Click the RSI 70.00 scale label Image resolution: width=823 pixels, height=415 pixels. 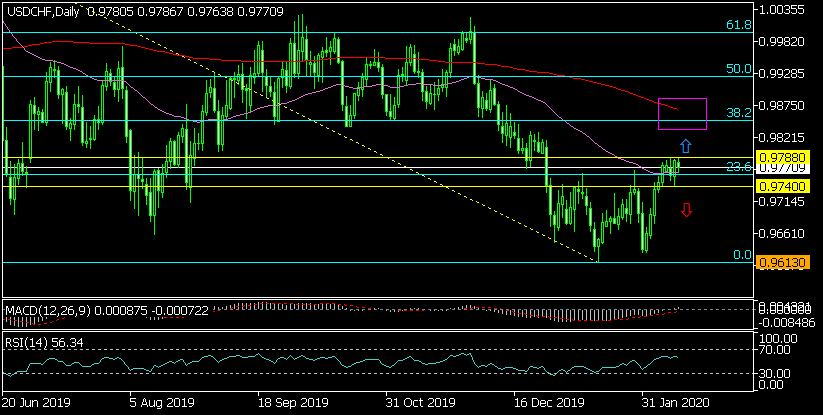point(776,349)
